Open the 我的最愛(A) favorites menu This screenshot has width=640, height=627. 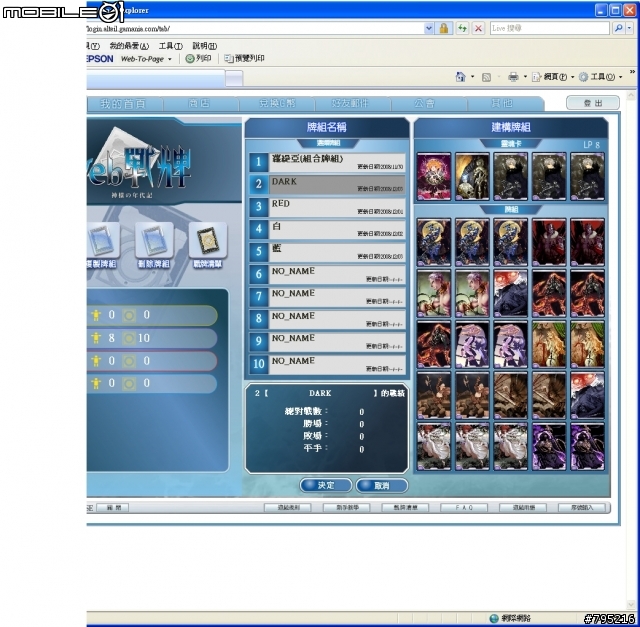tap(129, 46)
